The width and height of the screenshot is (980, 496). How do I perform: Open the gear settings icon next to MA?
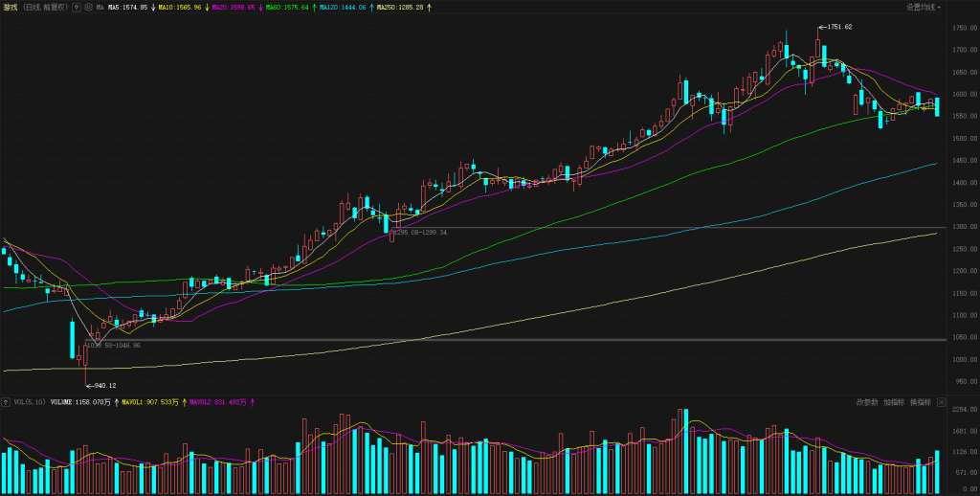click(88, 7)
